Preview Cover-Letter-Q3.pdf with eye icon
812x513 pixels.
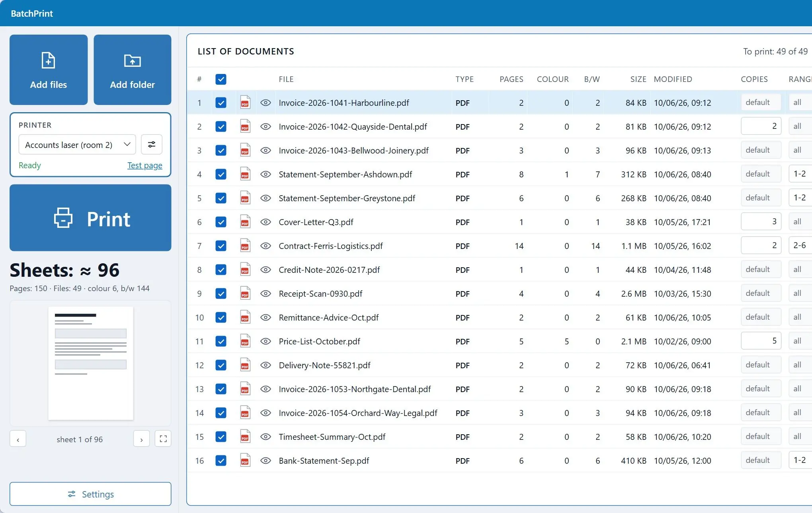[265, 222]
